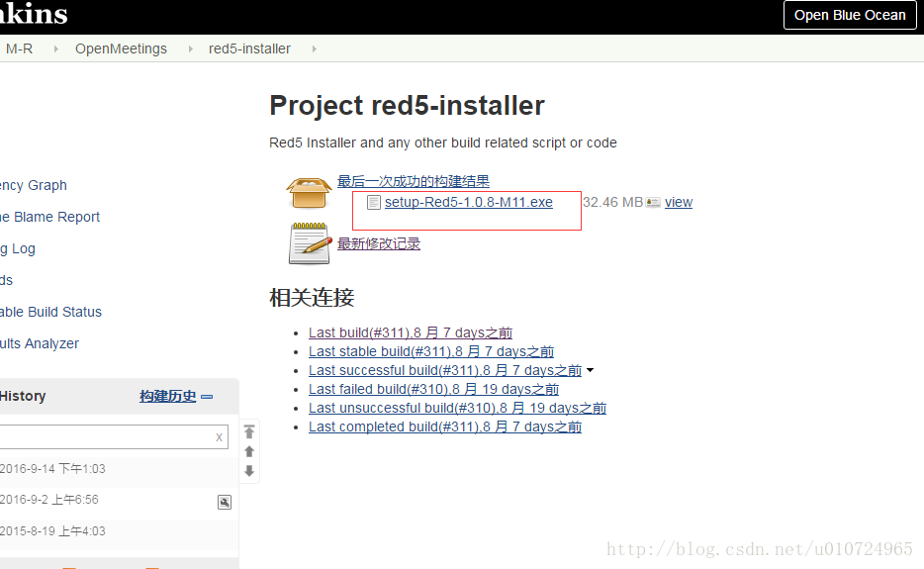
Task: Click the package box artifacts icon
Action: [309, 193]
